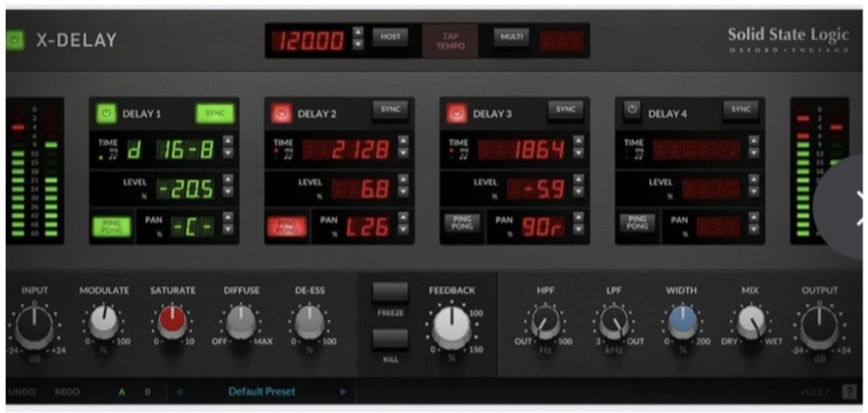This screenshot has width=868, height=413.
Task: Decrease tempo with the down arrow
Action: 358,43
